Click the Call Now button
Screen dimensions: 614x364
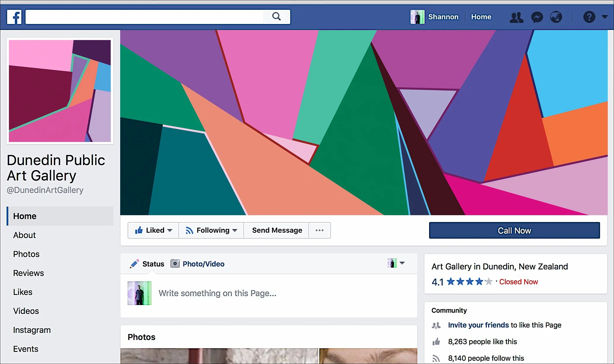tap(514, 230)
